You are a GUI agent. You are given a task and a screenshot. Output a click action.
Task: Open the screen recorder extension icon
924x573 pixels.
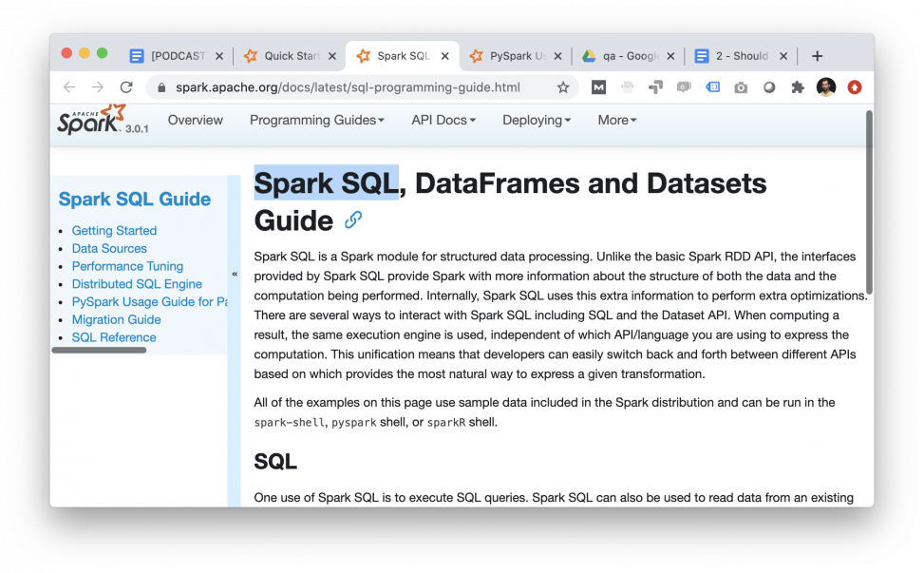pos(683,86)
